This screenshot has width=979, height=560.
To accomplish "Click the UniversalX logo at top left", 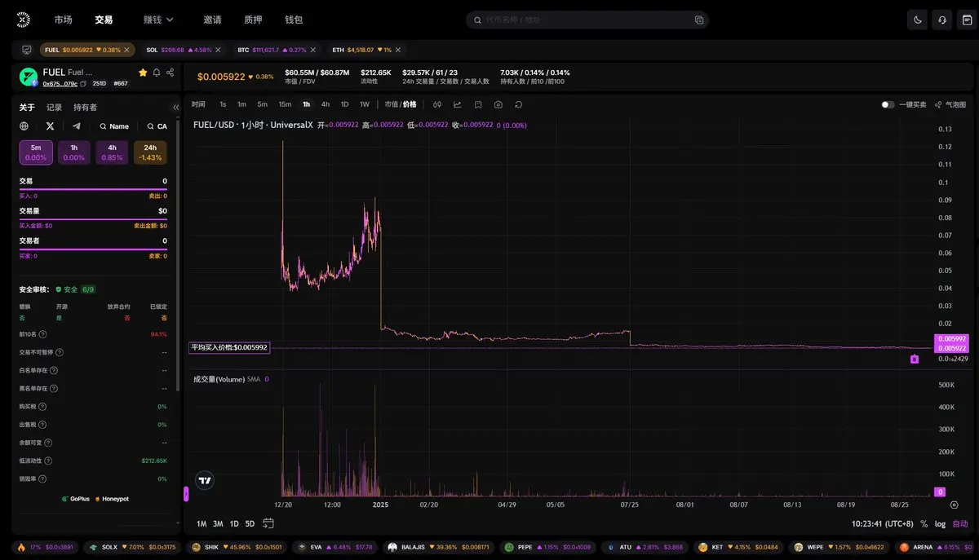I will 23,20.
